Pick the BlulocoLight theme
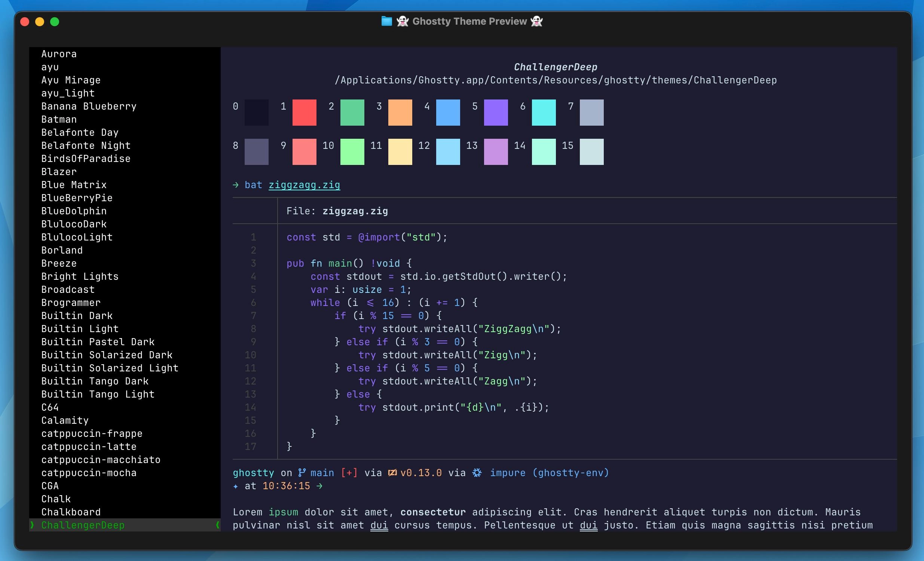This screenshot has width=924, height=561. pyautogui.click(x=77, y=237)
